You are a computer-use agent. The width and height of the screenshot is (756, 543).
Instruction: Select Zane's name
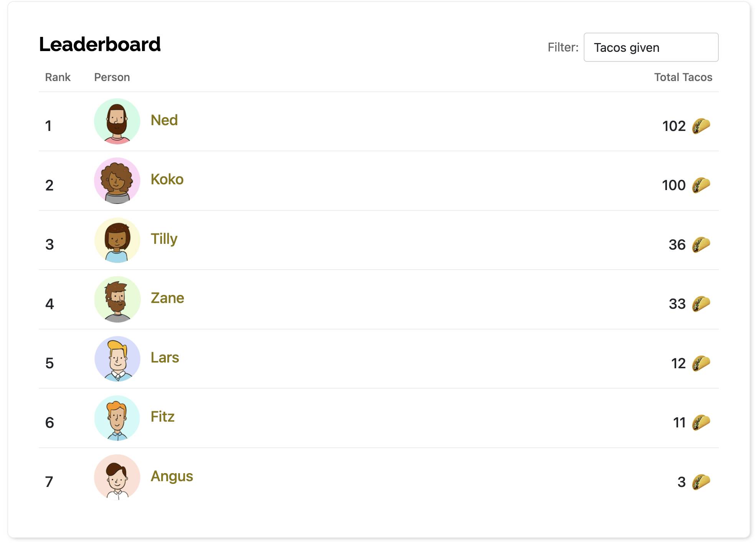(167, 298)
